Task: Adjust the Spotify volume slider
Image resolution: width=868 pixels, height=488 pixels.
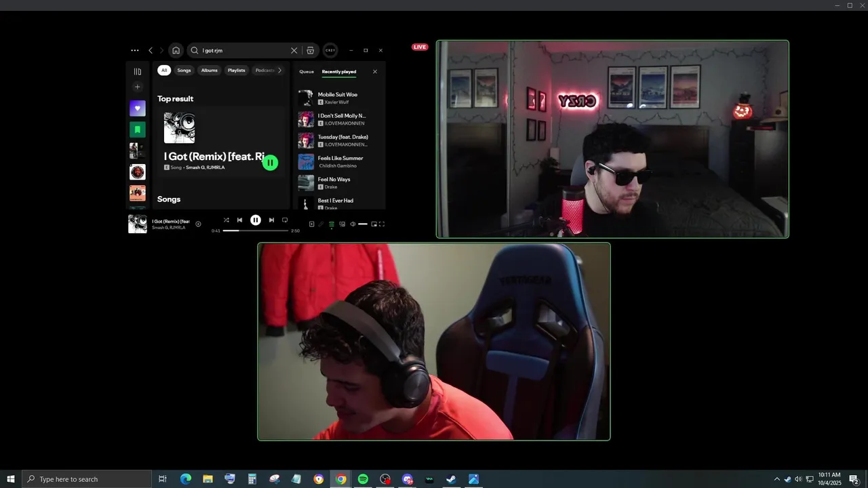Action: [x=363, y=224]
